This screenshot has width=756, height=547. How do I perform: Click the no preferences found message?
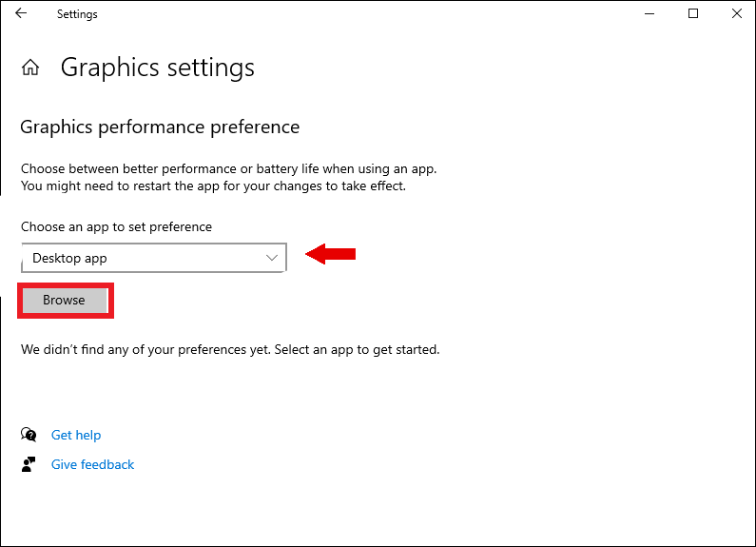tap(230, 349)
